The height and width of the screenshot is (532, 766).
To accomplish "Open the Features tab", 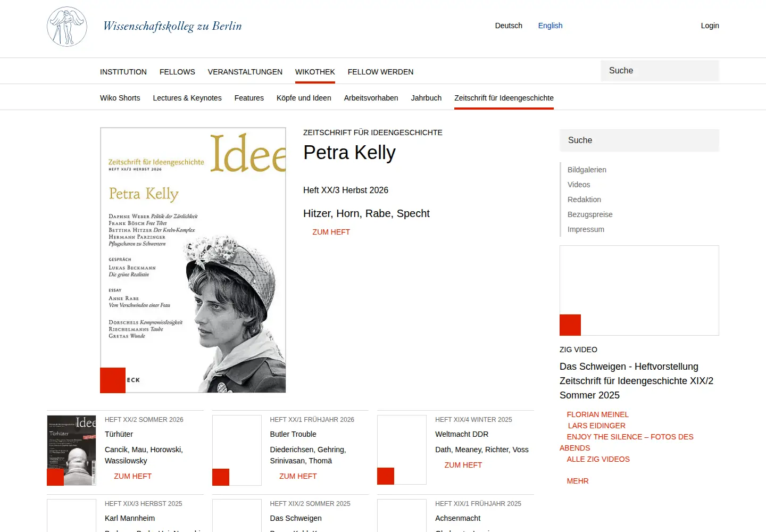I will [249, 98].
